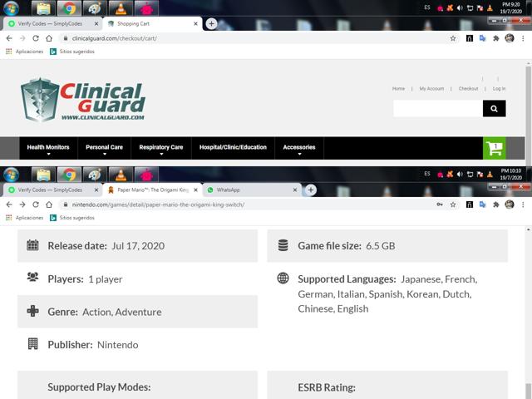
Task: Expand the Respiratory Care menu
Action: [160, 148]
